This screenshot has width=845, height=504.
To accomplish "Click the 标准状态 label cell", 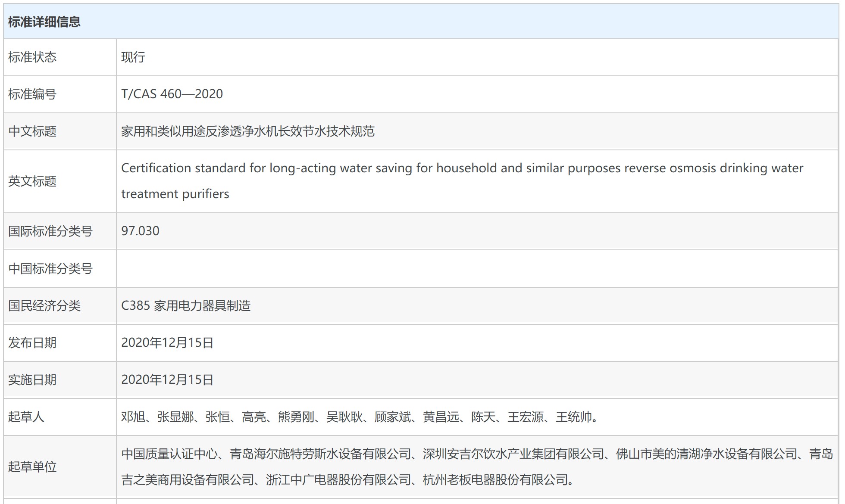I will click(x=32, y=57).
